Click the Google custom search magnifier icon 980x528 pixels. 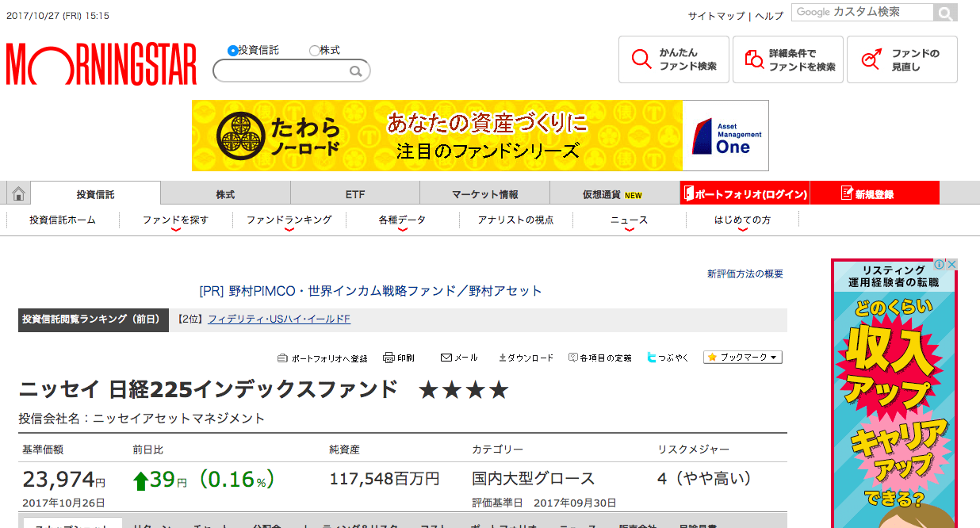(944, 13)
